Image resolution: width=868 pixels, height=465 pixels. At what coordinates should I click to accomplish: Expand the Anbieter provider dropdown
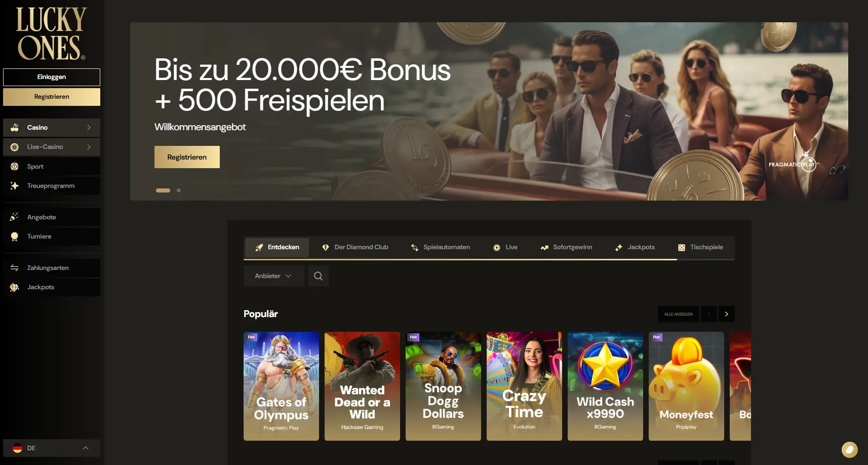tap(273, 276)
